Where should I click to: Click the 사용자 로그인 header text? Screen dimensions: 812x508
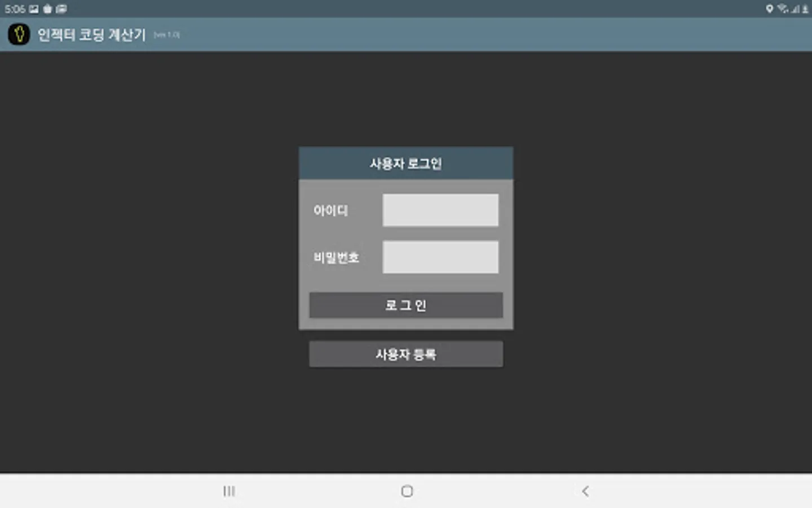click(x=406, y=164)
